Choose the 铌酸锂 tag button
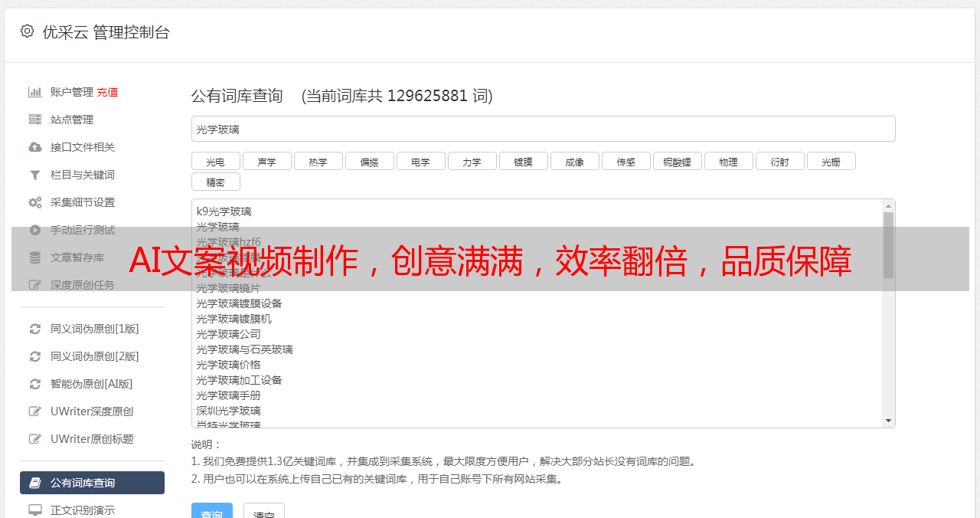The height and width of the screenshot is (518, 980). [x=677, y=161]
